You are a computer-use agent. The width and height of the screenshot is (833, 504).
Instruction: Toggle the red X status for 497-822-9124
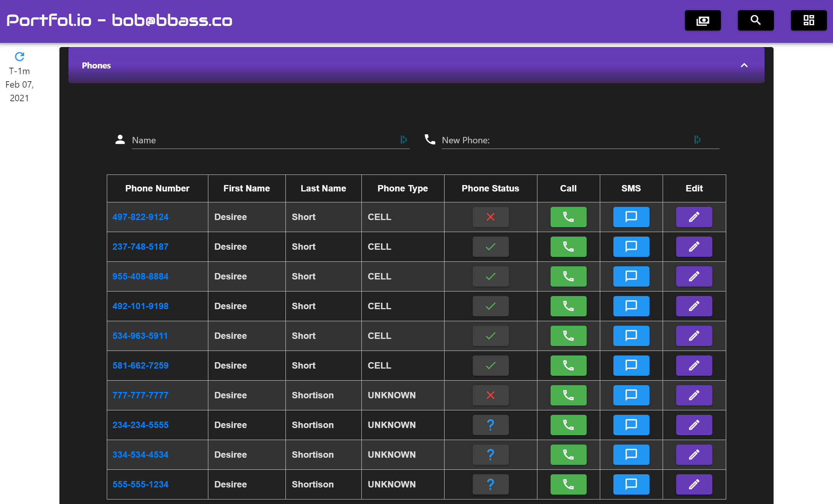tap(490, 217)
